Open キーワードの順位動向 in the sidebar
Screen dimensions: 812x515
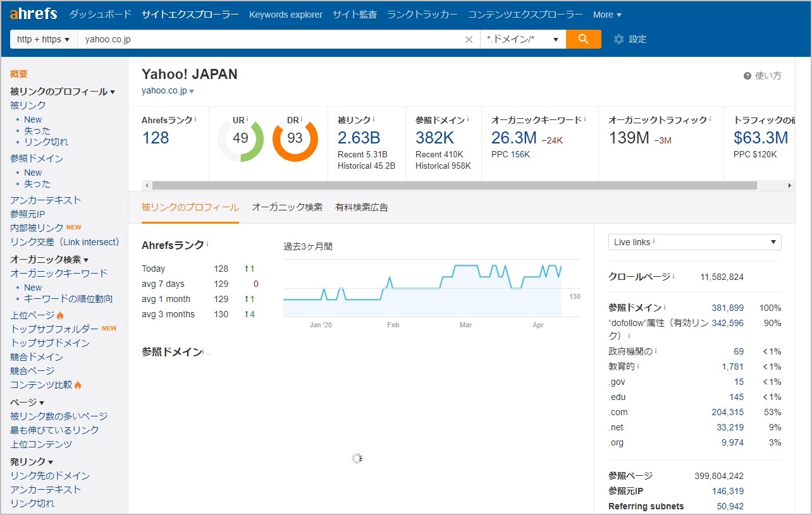(x=68, y=299)
